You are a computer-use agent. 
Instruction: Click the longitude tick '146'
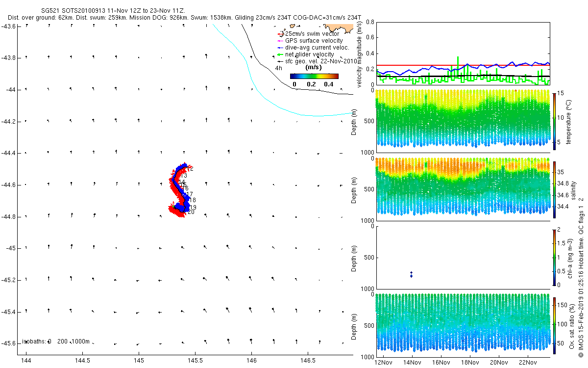coord(251,361)
